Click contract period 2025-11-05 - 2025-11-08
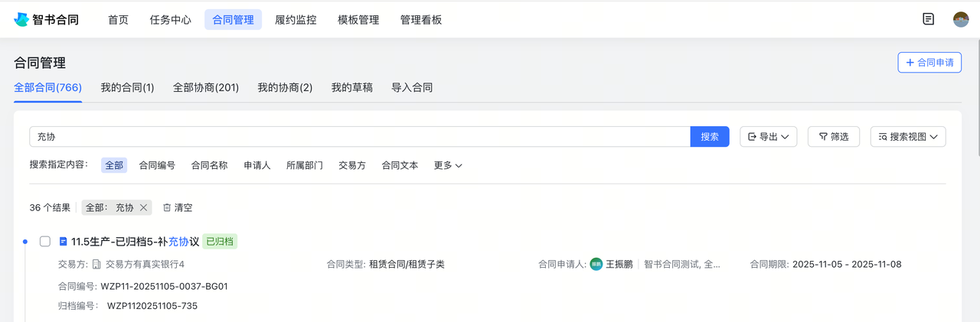 point(847,265)
